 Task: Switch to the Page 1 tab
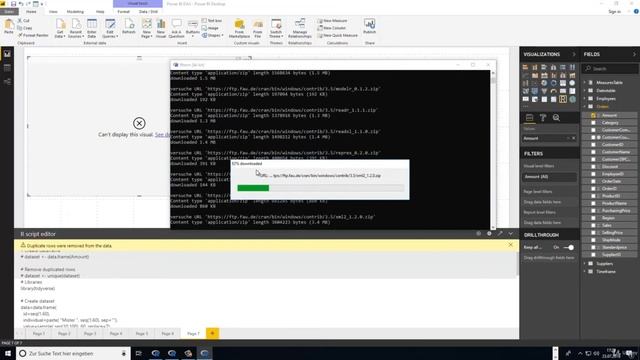pyautogui.click(x=39, y=333)
